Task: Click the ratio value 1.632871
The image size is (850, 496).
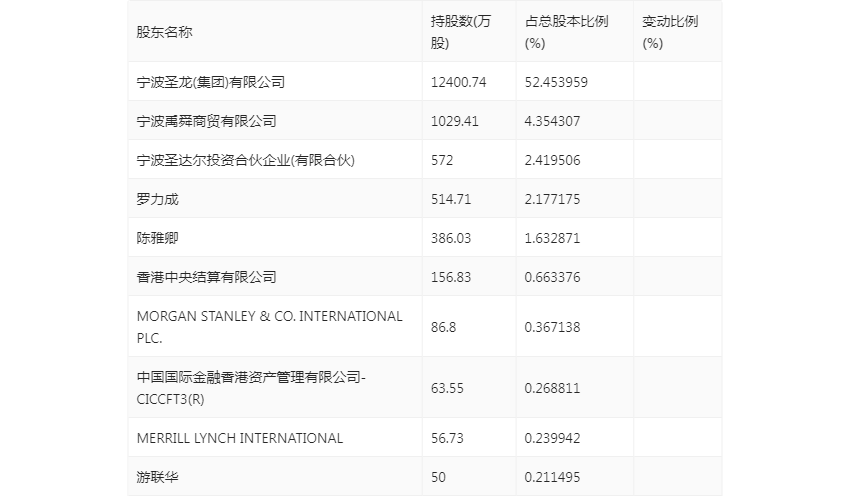Action: click(x=552, y=238)
